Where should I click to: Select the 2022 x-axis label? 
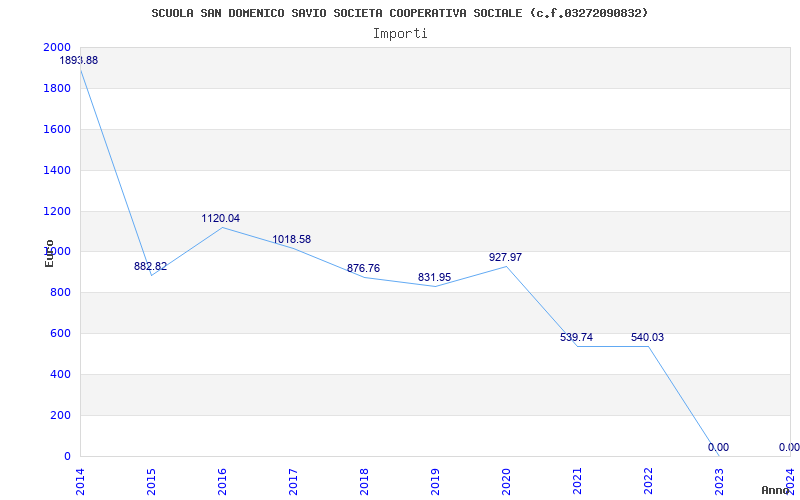[x=648, y=482]
